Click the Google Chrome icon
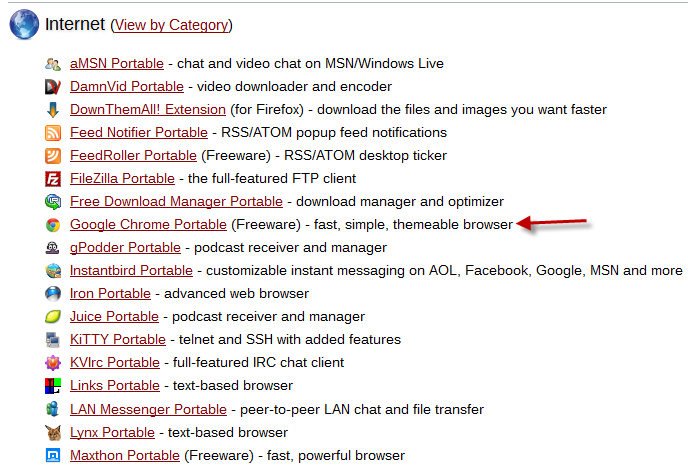The width and height of the screenshot is (688, 465). pyautogui.click(x=53, y=225)
